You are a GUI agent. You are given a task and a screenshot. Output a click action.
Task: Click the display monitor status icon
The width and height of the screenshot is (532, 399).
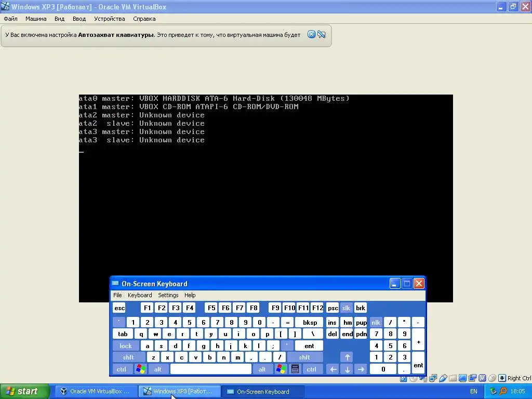coord(462,378)
